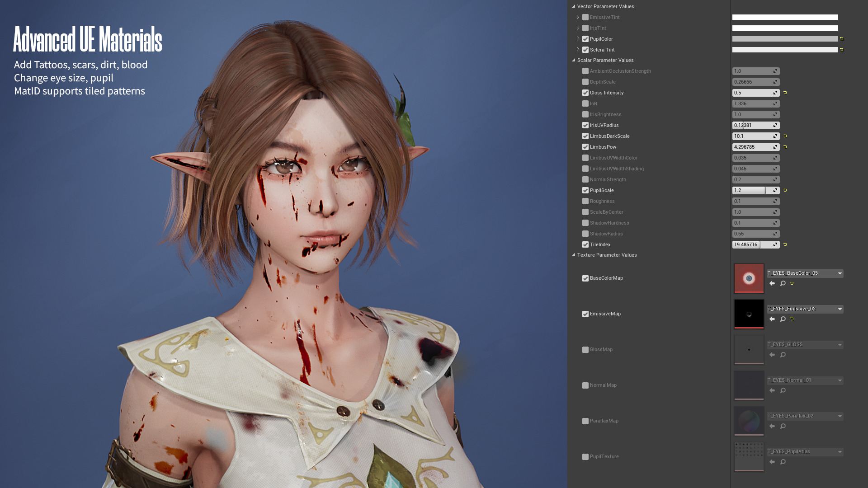The image size is (868, 488).
Task: Expand the Sclera Tint vector parameter
Action: click(578, 49)
